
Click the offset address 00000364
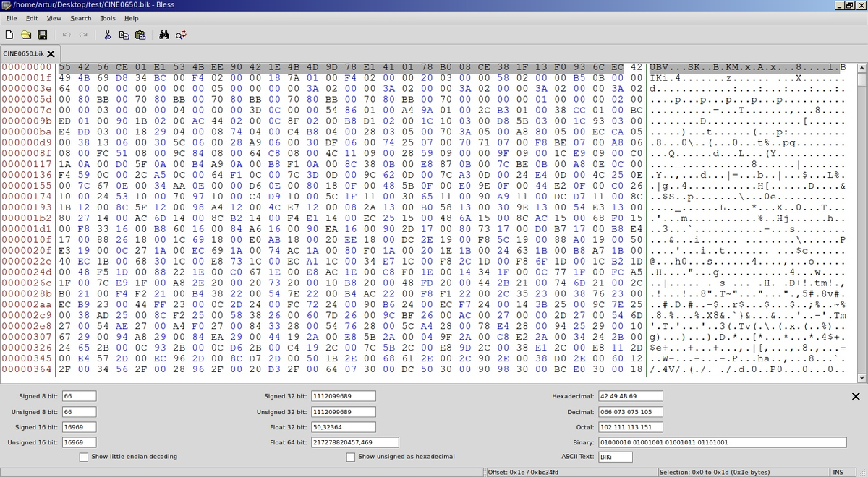click(x=28, y=371)
